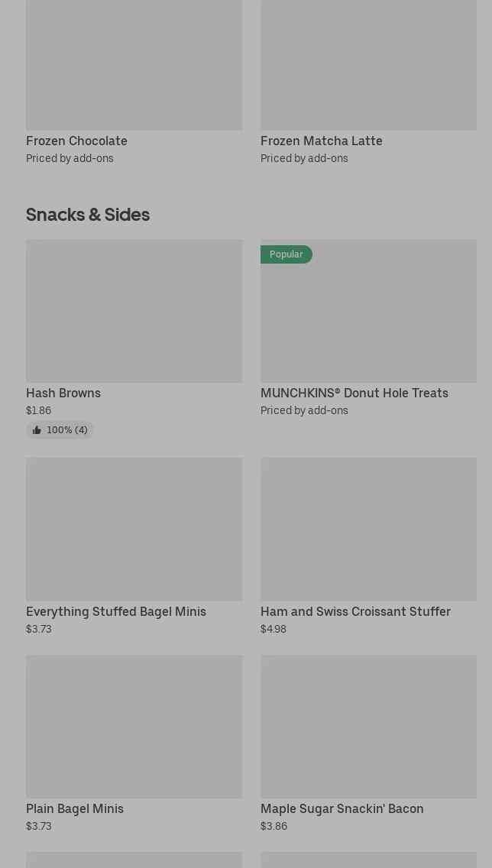
Task: Choose the Maple Sugar Snackin' Bacon title
Action: (x=341, y=808)
